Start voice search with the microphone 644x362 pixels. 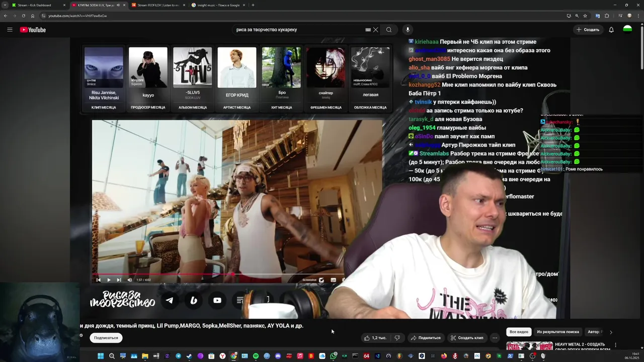click(408, 30)
